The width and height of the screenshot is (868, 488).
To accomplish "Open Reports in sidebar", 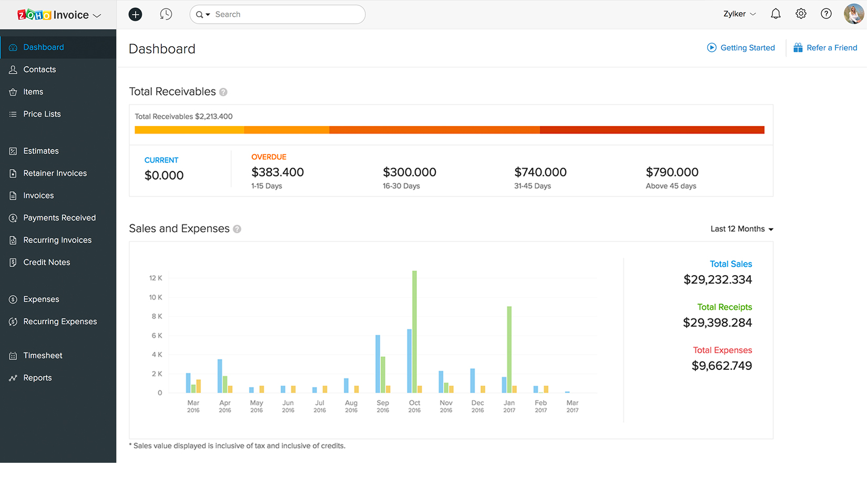I will click(37, 378).
